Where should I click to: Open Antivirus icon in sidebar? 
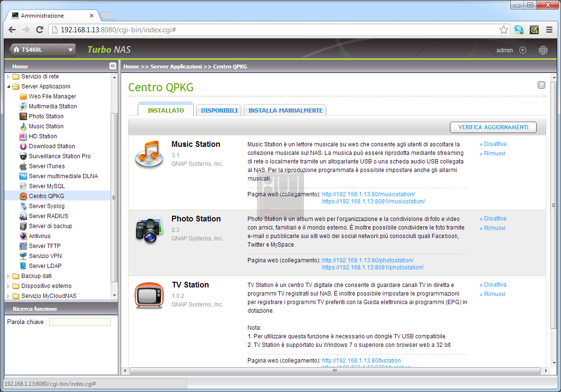pyautogui.click(x=23, y=236)
